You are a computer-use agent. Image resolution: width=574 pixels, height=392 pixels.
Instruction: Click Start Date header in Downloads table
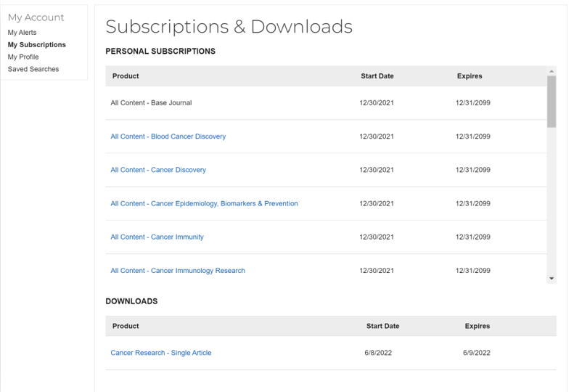pos(382,326)
